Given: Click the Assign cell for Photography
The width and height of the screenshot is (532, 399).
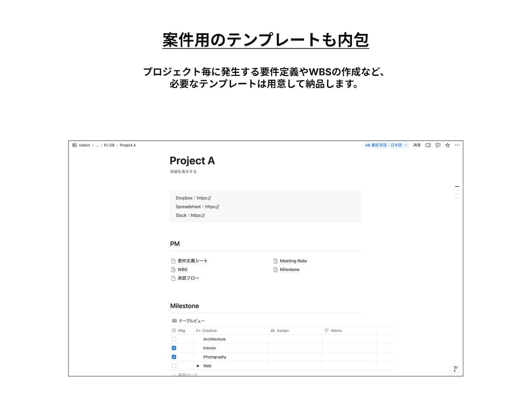Looking at the screenshot, I should (295, 357).
